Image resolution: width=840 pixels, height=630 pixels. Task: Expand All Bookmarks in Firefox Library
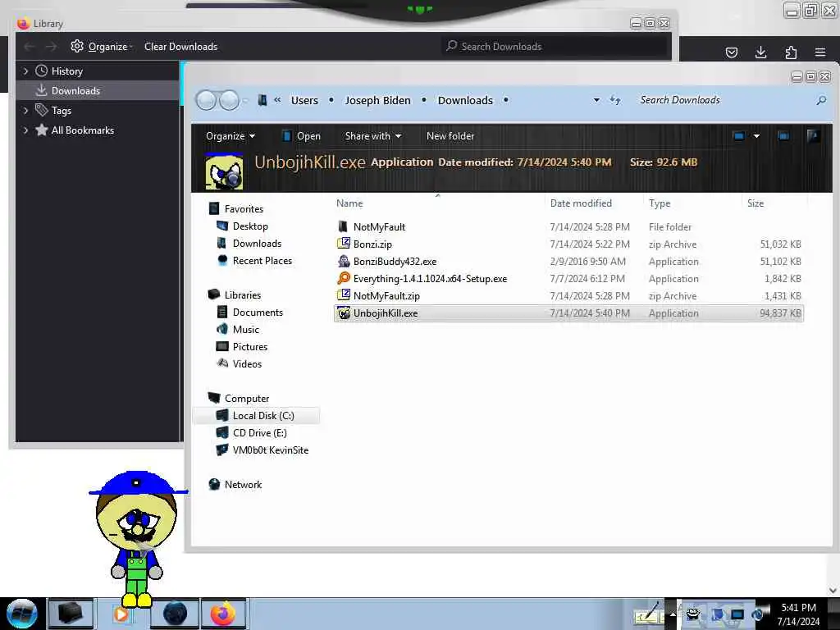tap(25, 130)
